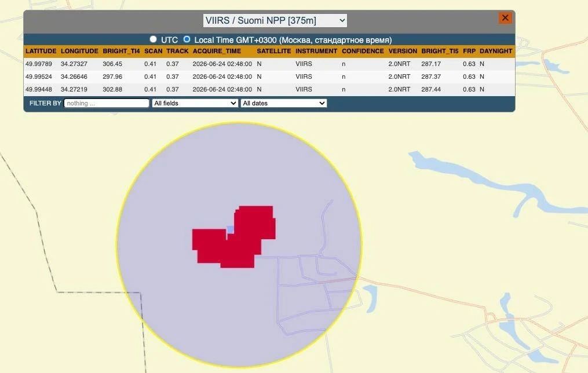Screen dimensions: 588x373
Task: Close the fire data panel
Action: pos(505,17)
